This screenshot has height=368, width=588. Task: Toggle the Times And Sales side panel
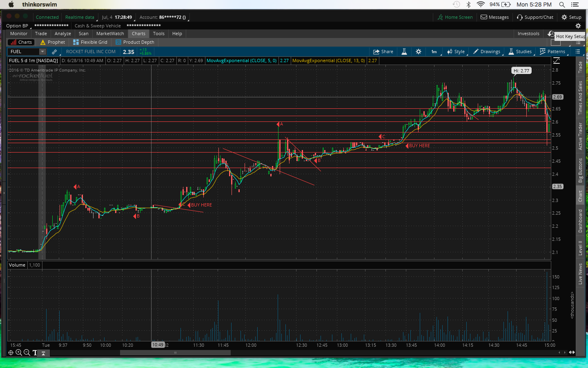coord(580,98)
